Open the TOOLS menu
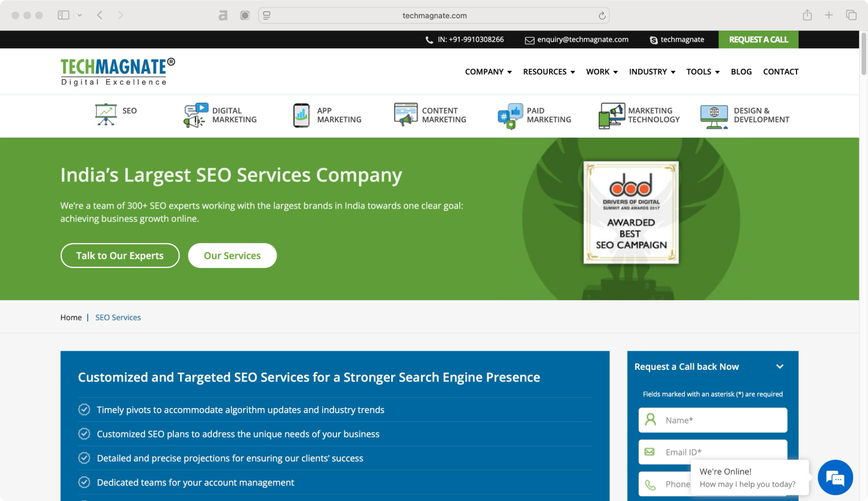 click(702, 72)
